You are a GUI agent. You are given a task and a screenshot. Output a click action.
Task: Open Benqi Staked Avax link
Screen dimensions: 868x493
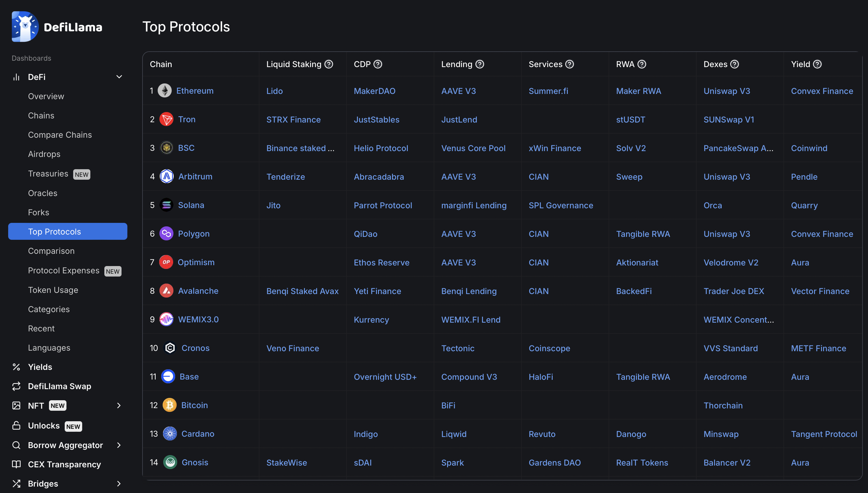[303, 291]
